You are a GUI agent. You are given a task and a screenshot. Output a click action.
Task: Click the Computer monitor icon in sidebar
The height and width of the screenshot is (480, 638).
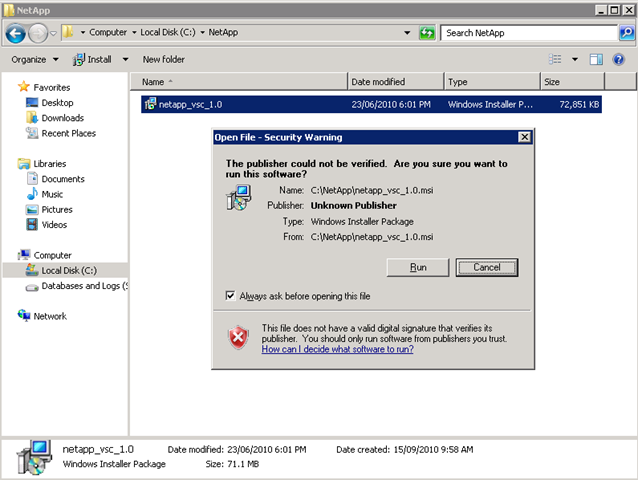tap(24, 255)
